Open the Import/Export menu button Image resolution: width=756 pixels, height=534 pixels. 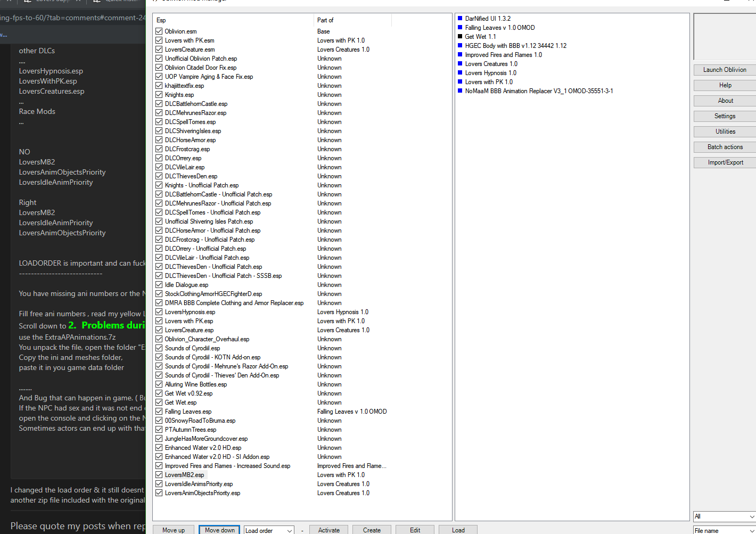tap(725, 162)
